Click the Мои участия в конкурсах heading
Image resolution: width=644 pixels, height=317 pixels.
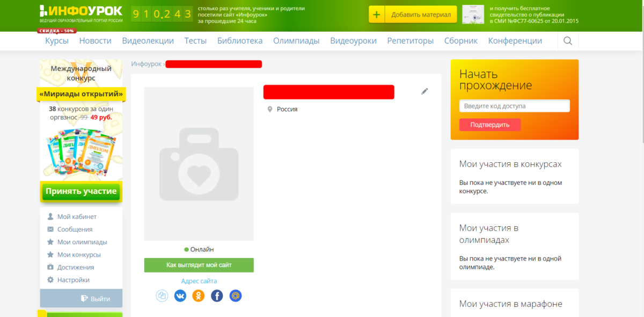510,164
